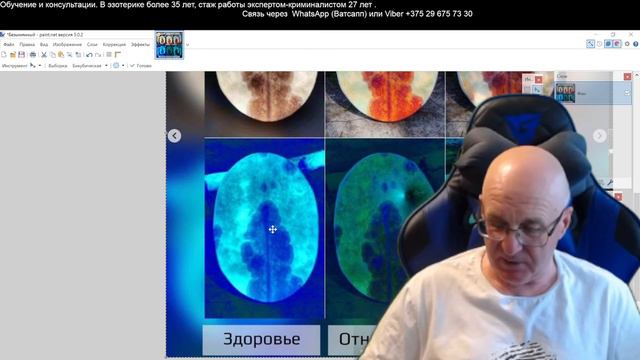Undo the last action with Undo arrow
The height and width of the screenshot is (360, 640).
coord(89,54)
